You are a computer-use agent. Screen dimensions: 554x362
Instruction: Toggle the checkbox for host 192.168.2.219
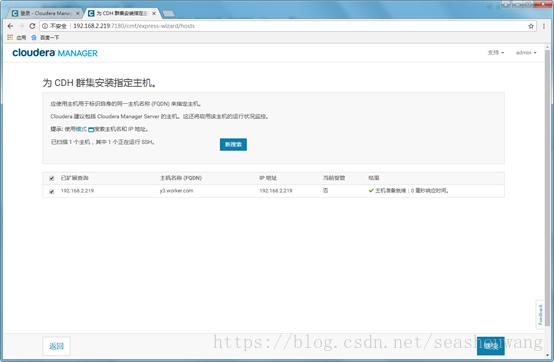click(52, 191)
